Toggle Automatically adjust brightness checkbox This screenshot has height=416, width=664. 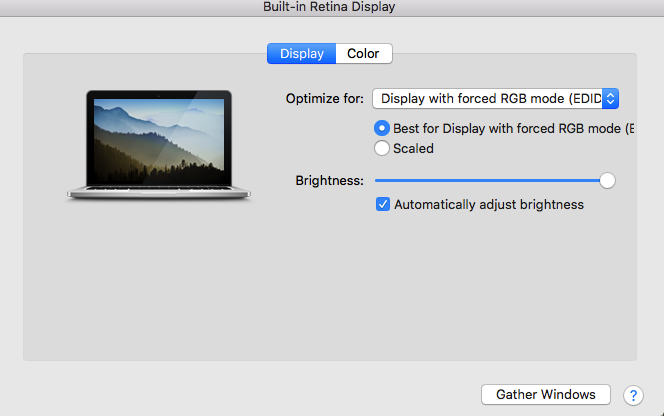(383, 204)
